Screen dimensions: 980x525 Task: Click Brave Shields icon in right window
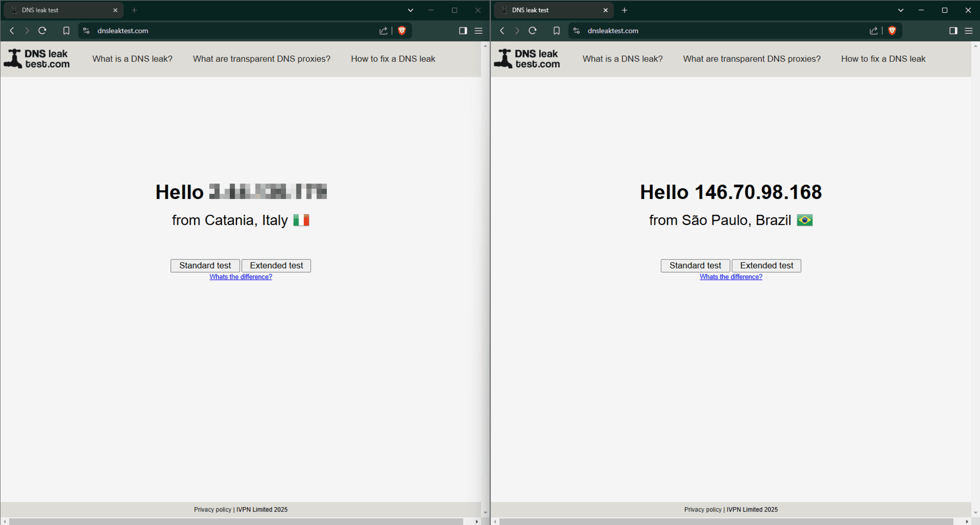892,31
